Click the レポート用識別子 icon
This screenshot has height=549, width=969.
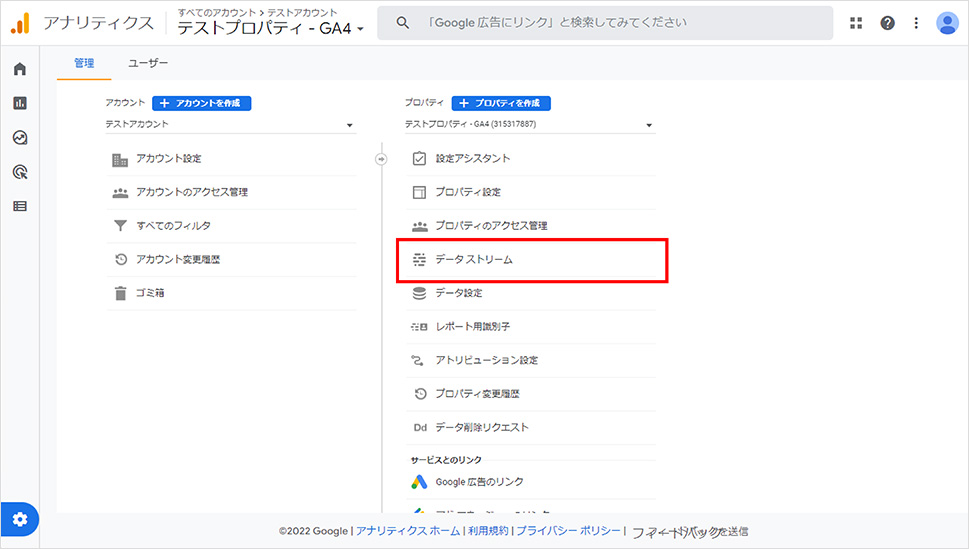[x=419, y=326]
